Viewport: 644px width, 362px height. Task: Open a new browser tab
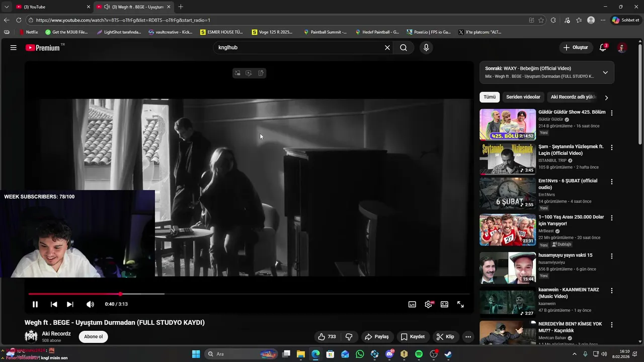(181, 7)
